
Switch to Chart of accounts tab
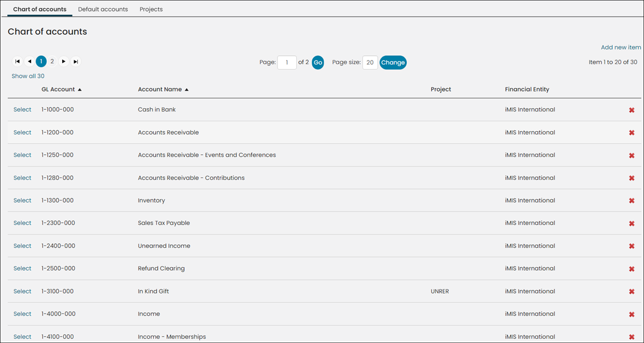(40, 9)
